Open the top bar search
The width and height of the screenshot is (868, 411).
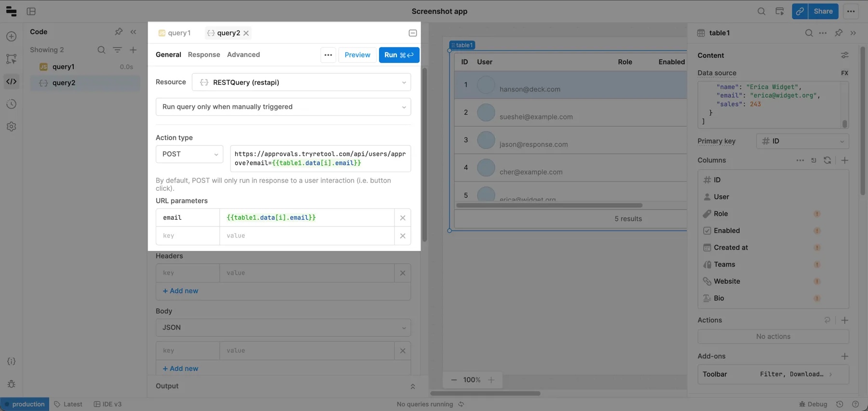pyautogui.click(x=761, y=11)
